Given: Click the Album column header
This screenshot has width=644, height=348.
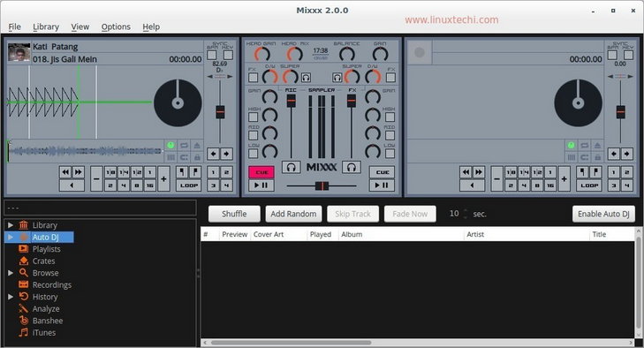Looking at the screenshot, I should tap(401, 234).
